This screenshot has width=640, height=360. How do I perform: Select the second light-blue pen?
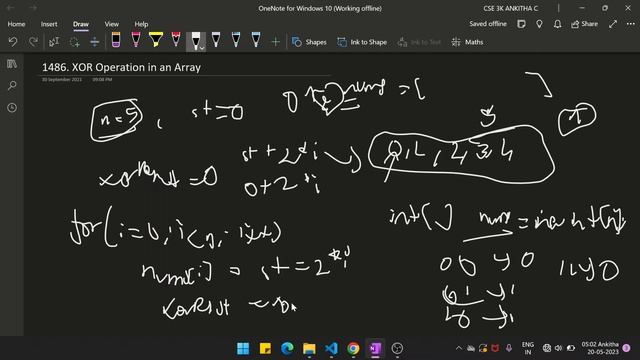[x=236, y=40]
